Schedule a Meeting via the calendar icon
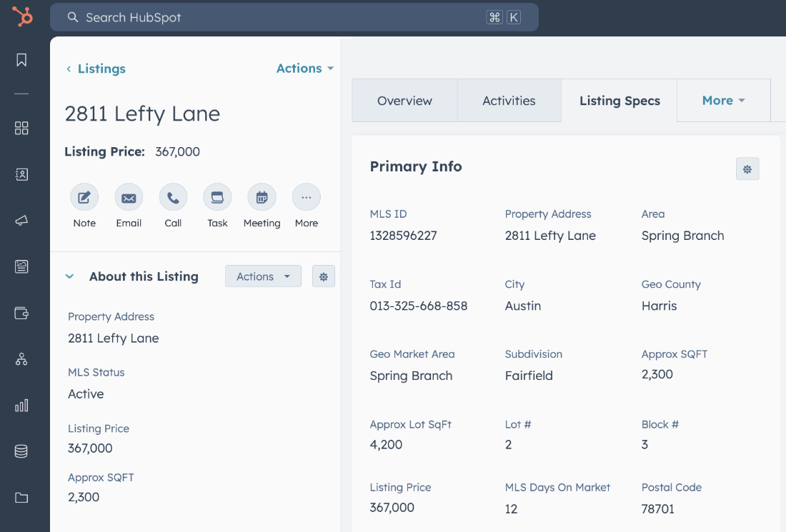 point(262,198)
